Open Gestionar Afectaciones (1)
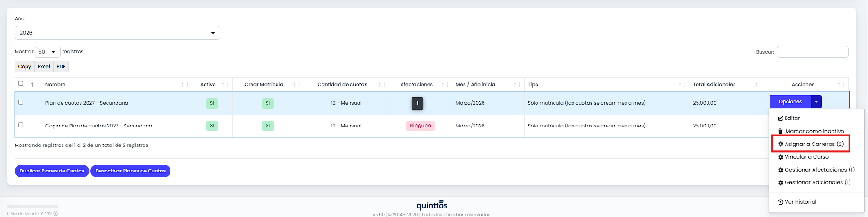Screen dimensions: 868x217 816,170
